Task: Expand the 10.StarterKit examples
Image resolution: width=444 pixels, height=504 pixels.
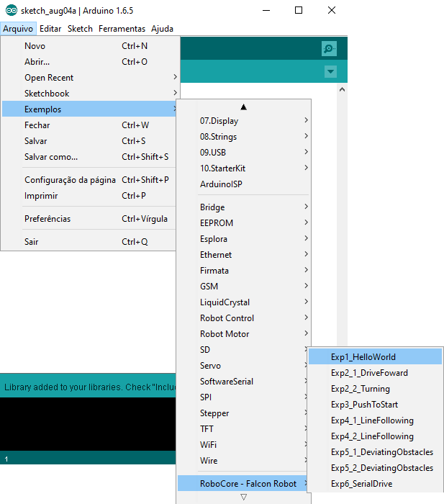Action: pos(244,168)
